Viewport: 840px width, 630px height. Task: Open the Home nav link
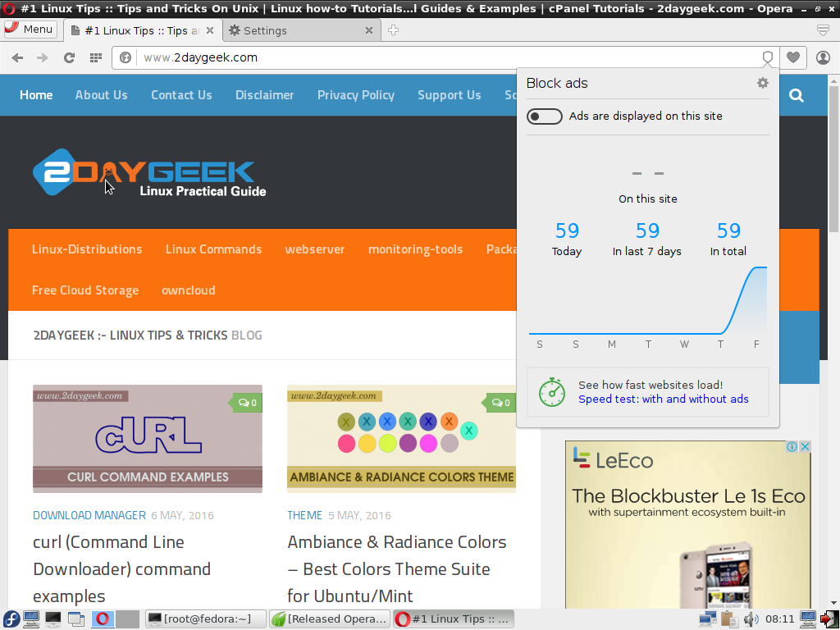tap(36, 95)
